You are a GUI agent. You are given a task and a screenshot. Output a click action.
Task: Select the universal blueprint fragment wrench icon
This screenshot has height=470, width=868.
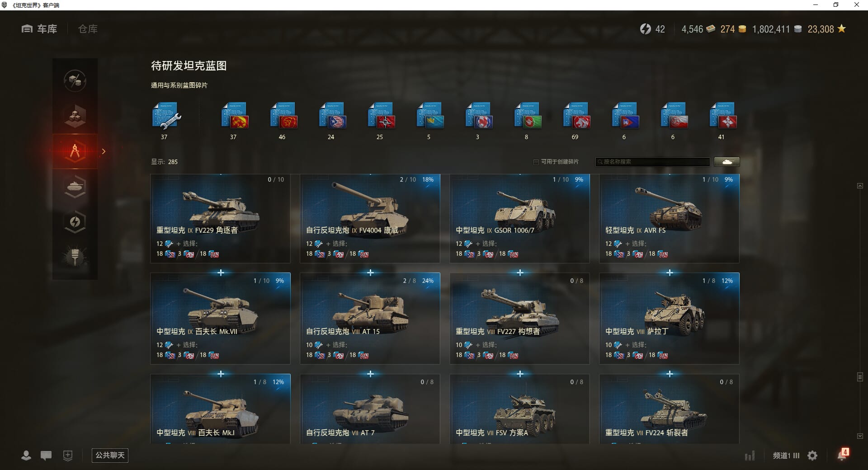pos(166,116)
